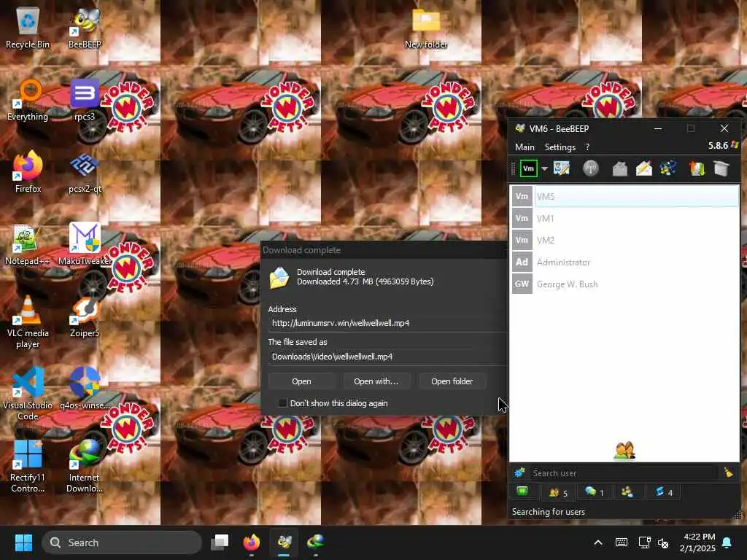
Task: Open the Recycle Bin desktop icon
Action: point(28,28)
